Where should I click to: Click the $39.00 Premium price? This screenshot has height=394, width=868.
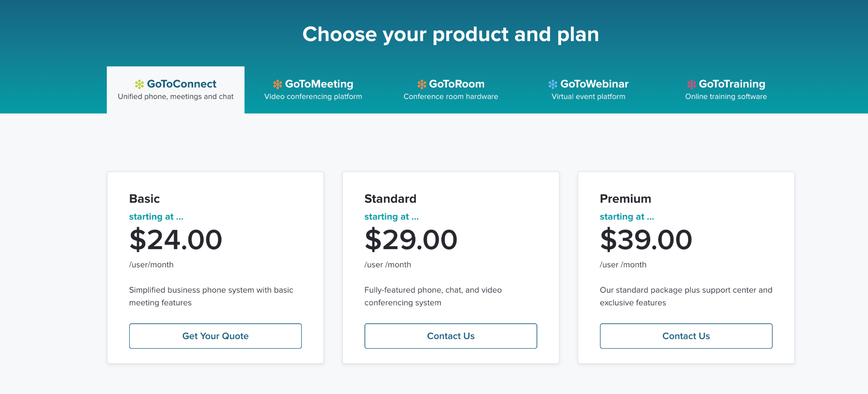click(x=646, y=240)
